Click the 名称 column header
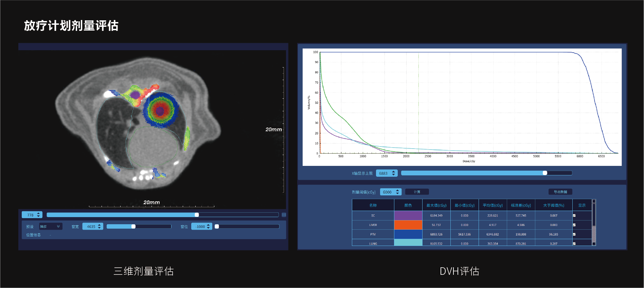The image size is (644, 288). pos(373,205)
